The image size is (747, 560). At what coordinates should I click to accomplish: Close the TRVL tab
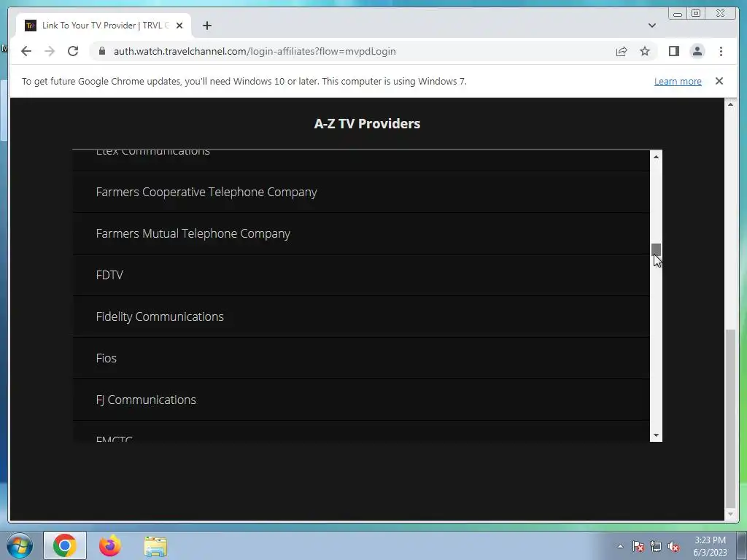click(x=179, y=26)
